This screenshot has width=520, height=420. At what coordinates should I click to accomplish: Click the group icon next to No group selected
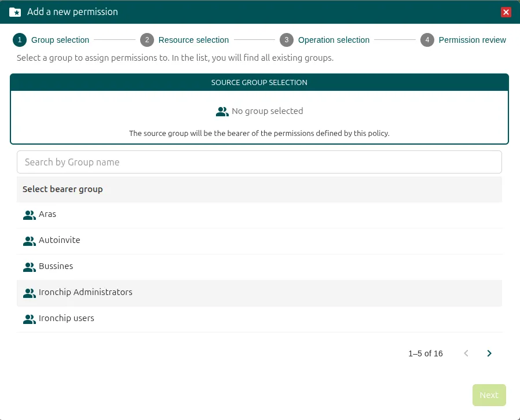pos(222,112)
